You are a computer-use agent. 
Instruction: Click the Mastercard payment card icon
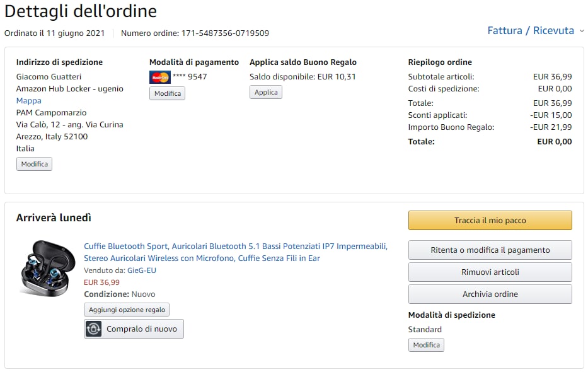160,78
